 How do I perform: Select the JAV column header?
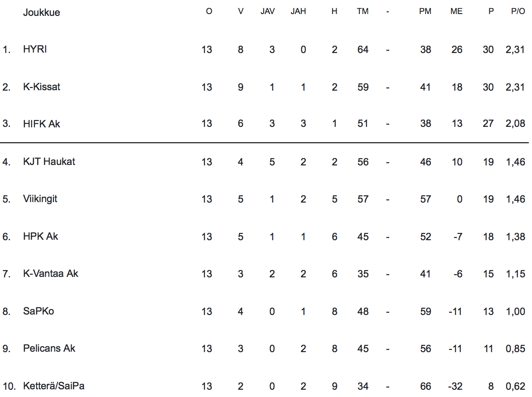click(268, 12)
